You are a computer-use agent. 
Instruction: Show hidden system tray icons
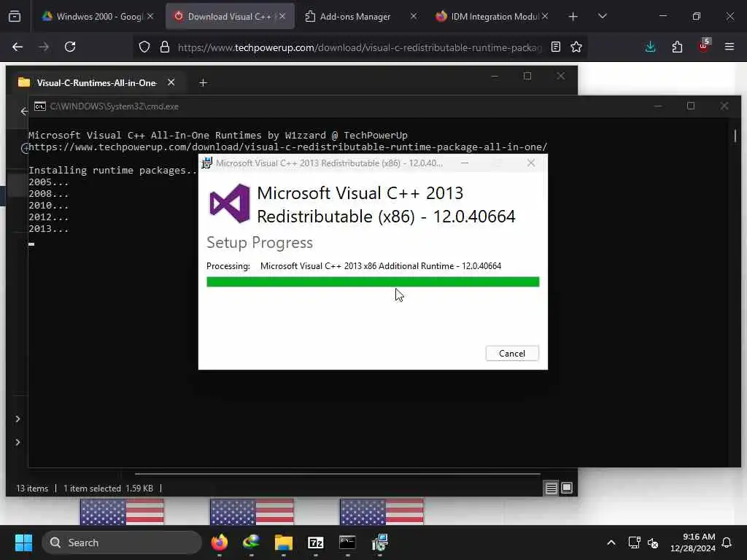(x=611, y=542)
